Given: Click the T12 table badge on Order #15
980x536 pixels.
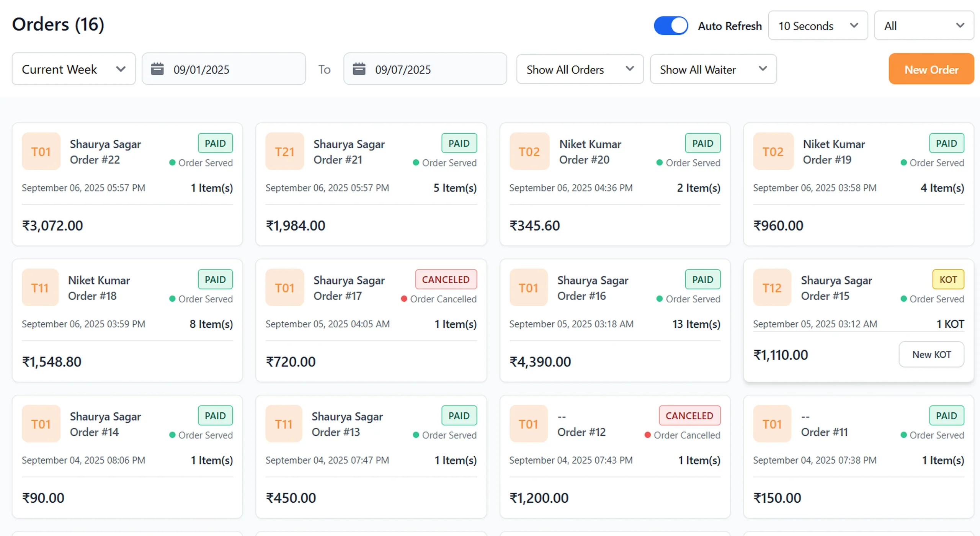Looking at the screenshot, I should [x=772, y=288].
